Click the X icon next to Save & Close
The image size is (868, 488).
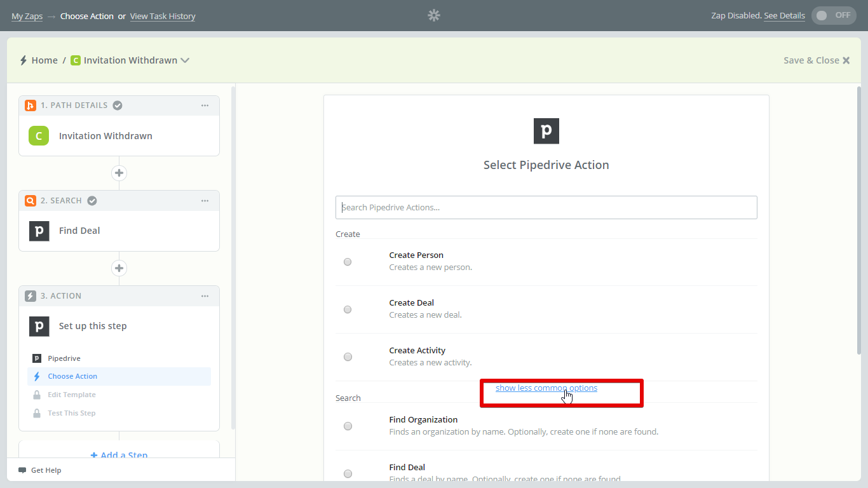(846, 60)
